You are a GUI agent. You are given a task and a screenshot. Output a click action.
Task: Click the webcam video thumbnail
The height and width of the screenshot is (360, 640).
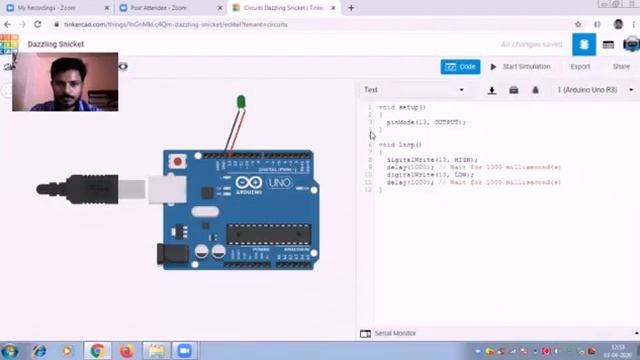65,82
